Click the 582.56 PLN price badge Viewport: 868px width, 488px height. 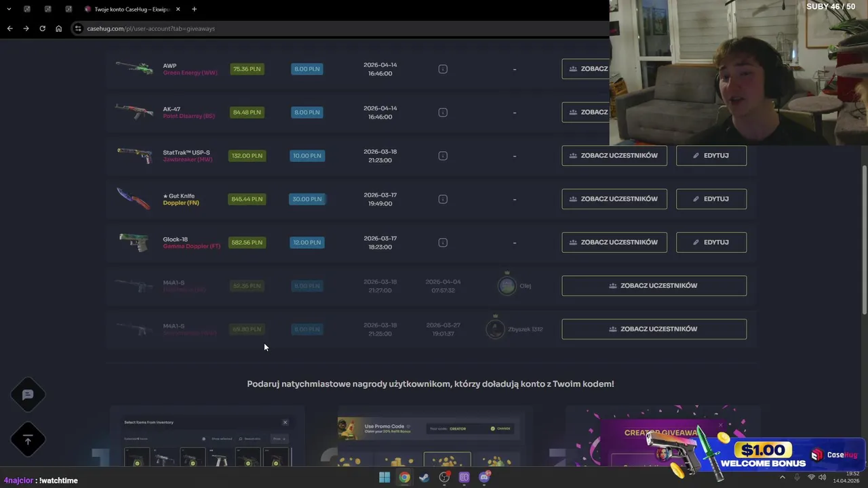247,243
